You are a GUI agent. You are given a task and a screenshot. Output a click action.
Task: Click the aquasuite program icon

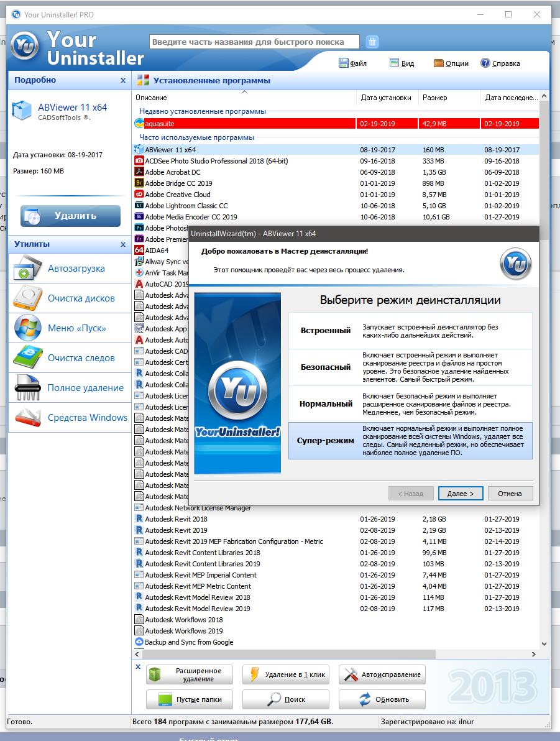139,124
